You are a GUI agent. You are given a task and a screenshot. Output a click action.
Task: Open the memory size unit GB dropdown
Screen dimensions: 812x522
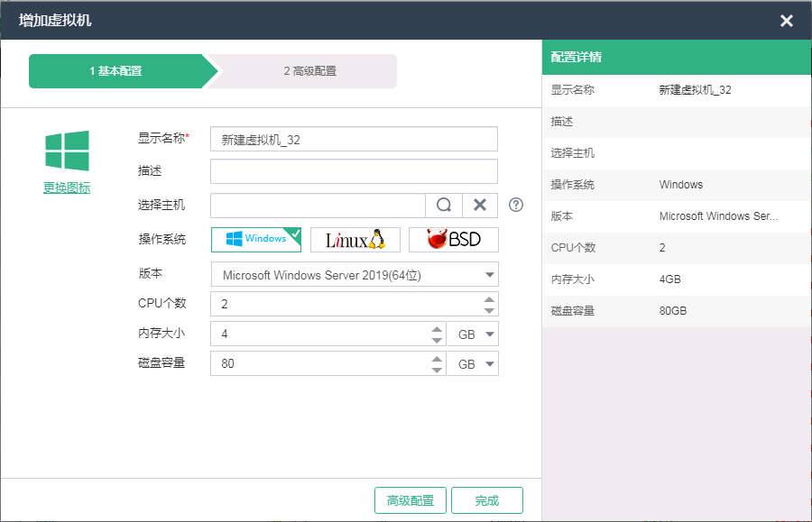(473, 334)
